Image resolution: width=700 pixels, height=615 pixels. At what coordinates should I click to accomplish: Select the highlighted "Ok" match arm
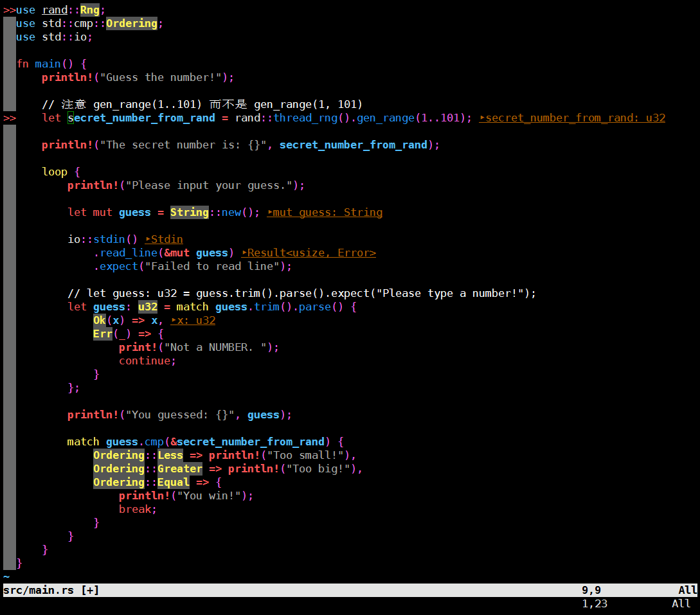(x=98, y=320)
